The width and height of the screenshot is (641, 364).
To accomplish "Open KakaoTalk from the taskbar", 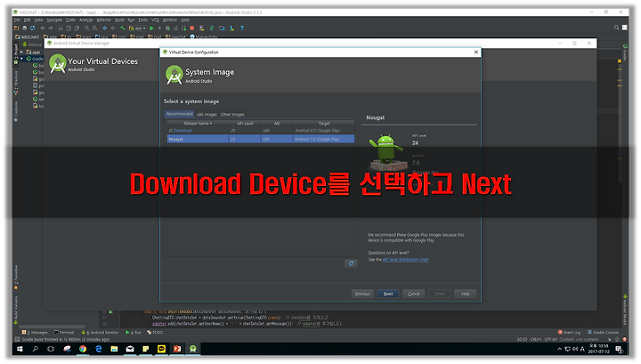I will [161, 349].
